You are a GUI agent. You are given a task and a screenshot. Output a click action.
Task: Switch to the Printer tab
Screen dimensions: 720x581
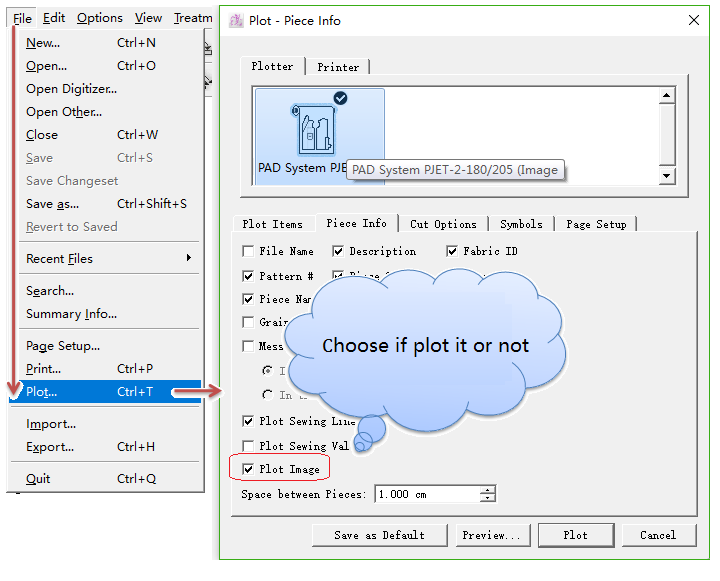[338, 67]
